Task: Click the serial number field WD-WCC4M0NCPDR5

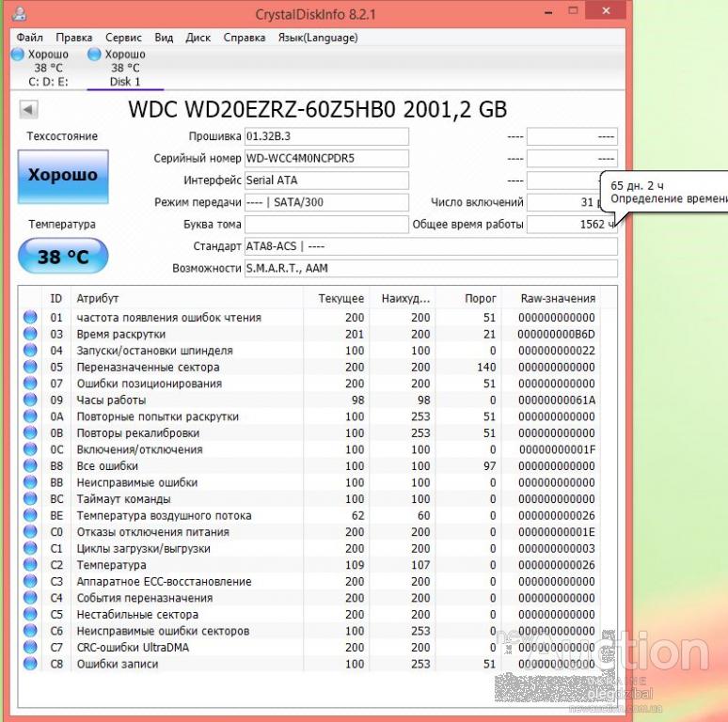Action: coord(326,158)
